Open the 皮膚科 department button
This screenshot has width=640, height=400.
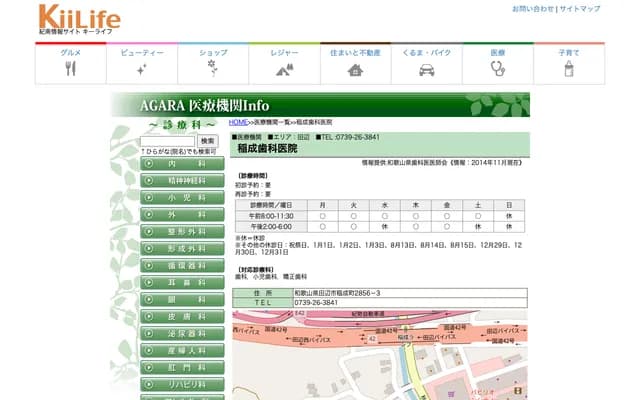coord(182,317)
